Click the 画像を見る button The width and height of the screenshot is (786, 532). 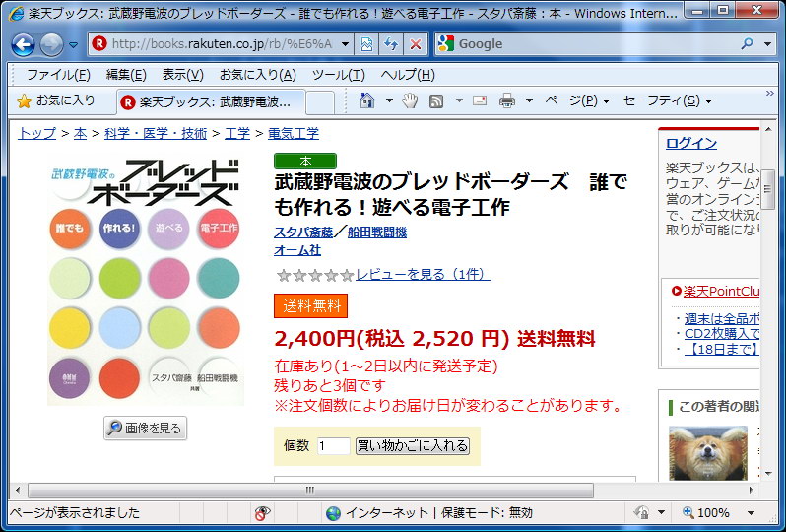pos(146,429)
